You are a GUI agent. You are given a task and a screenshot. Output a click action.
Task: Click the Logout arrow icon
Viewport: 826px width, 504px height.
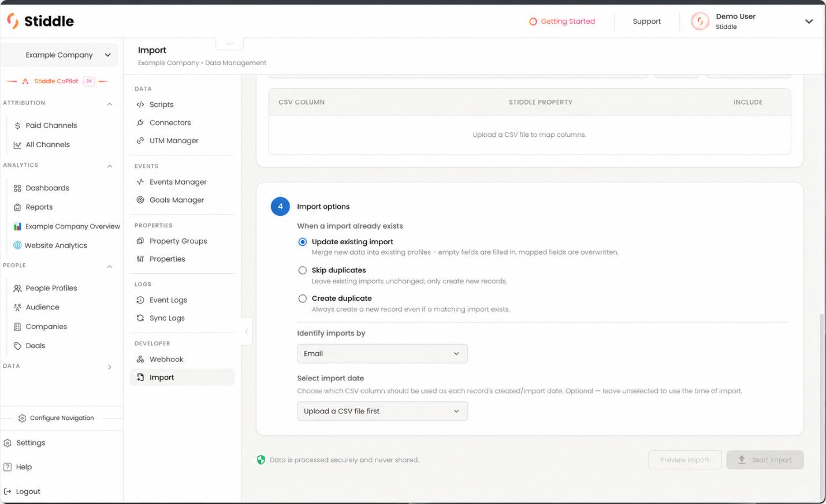pos(8,491)
